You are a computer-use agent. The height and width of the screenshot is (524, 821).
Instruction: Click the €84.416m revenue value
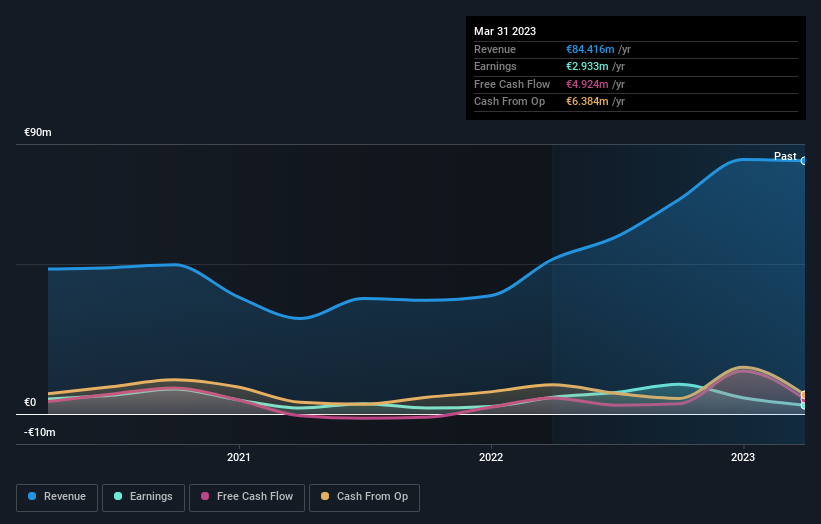pos(590,49)
